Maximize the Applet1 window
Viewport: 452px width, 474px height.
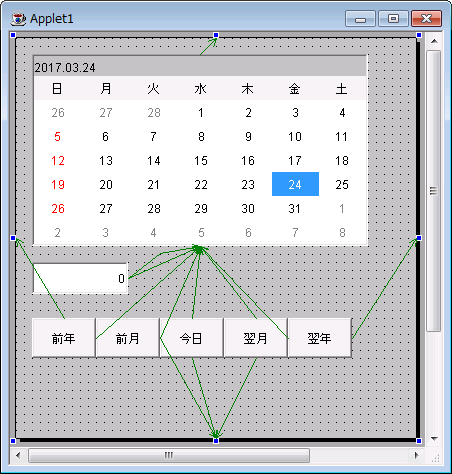393,18
